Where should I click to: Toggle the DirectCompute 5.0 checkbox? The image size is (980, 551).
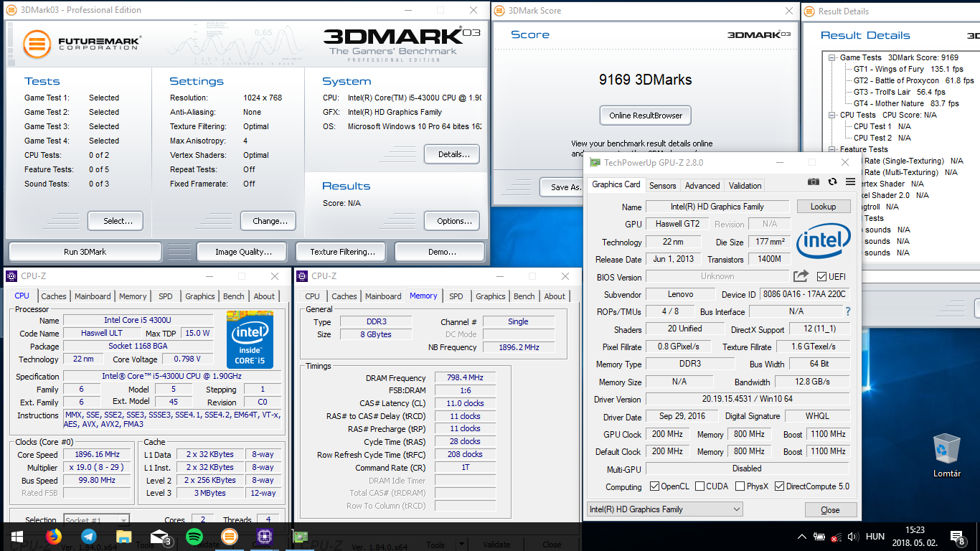(779, 486)
